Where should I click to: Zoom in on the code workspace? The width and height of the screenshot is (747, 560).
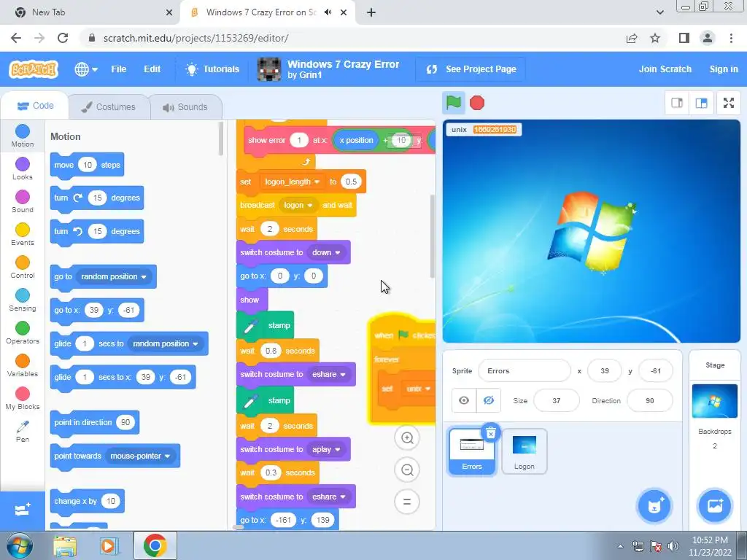[407, 438]
